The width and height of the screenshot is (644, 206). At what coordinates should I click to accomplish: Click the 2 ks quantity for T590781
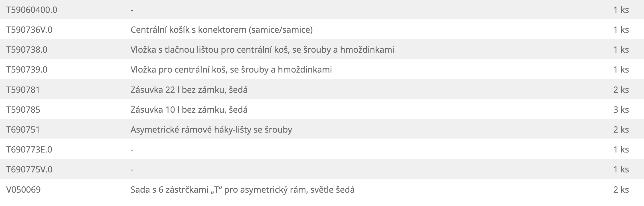click(x=621, y=90)
